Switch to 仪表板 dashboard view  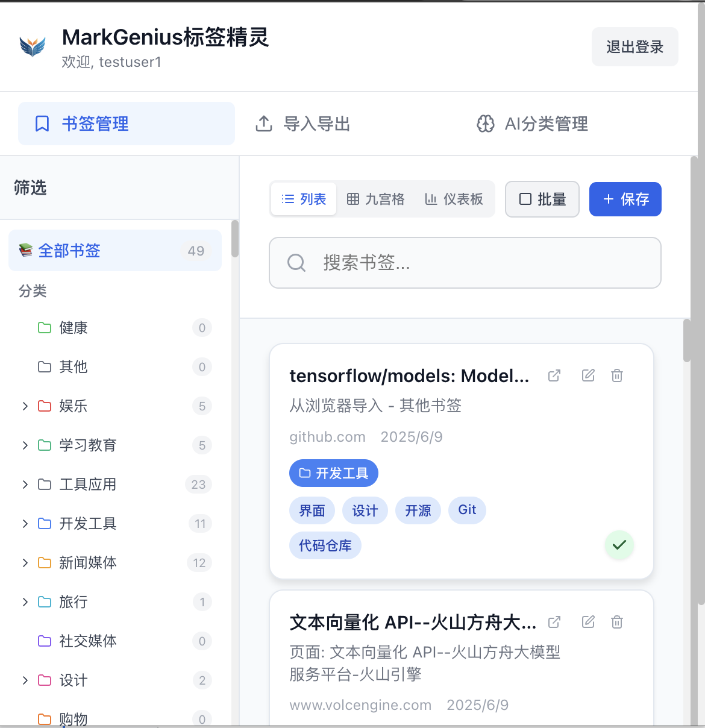pyautogui.click(x=454, y=199)
